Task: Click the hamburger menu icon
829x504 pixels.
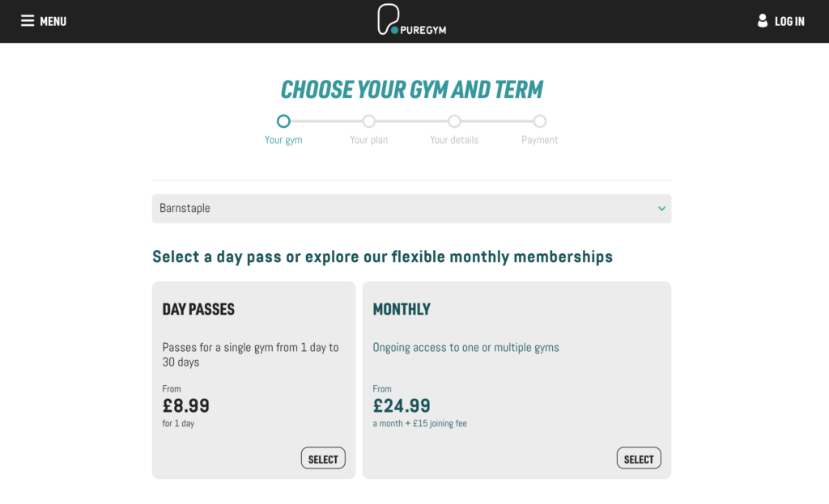Action: 28,21
